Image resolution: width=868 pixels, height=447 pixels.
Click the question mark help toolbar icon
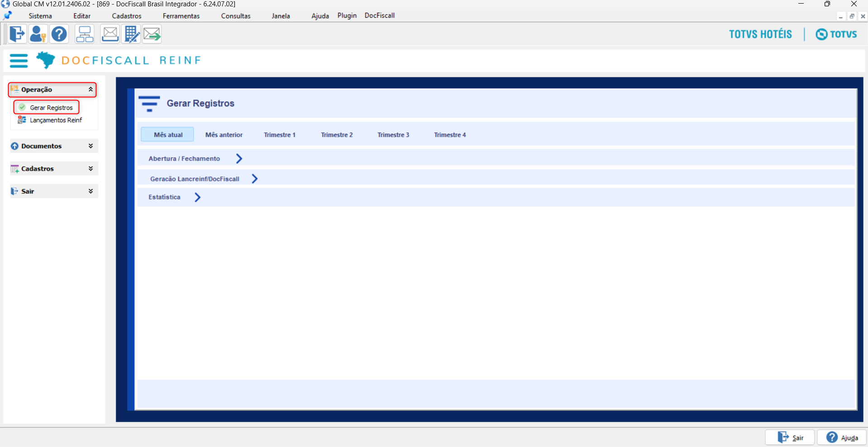tap(59, 34)
